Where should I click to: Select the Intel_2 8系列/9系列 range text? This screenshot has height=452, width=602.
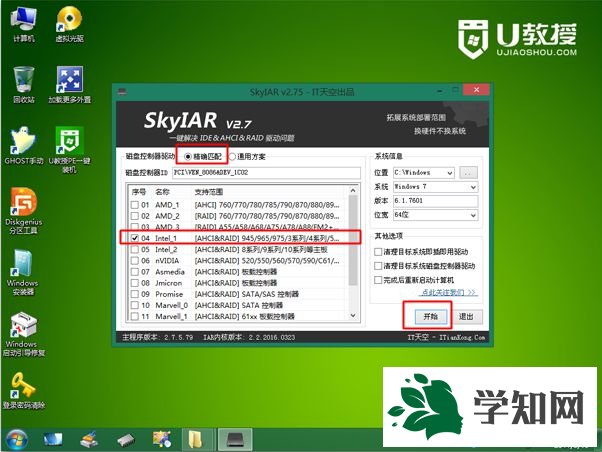click(261, 250)
